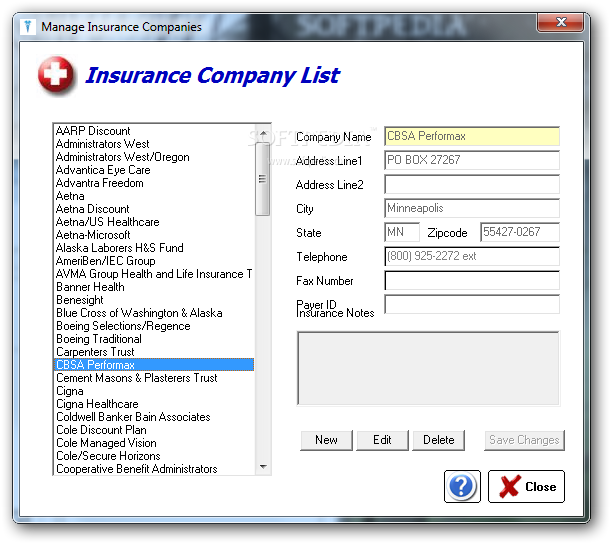This screenshot has width=611, height=544.
Task: Click the list scrollbar up arrow
Action: coord(263,134)
